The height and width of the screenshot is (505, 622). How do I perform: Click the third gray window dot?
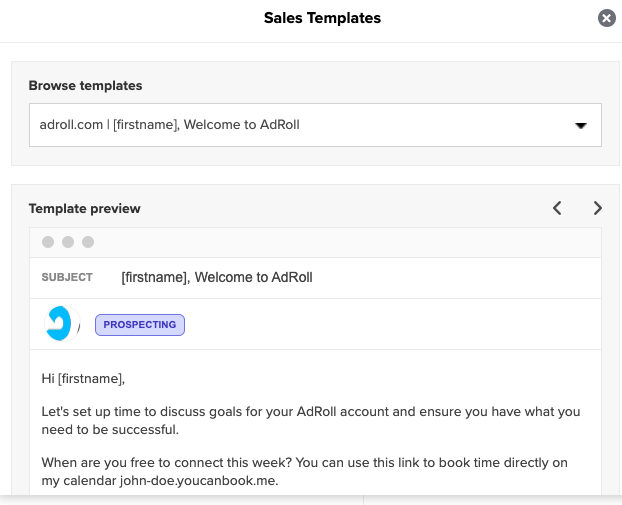pos(88,242)
